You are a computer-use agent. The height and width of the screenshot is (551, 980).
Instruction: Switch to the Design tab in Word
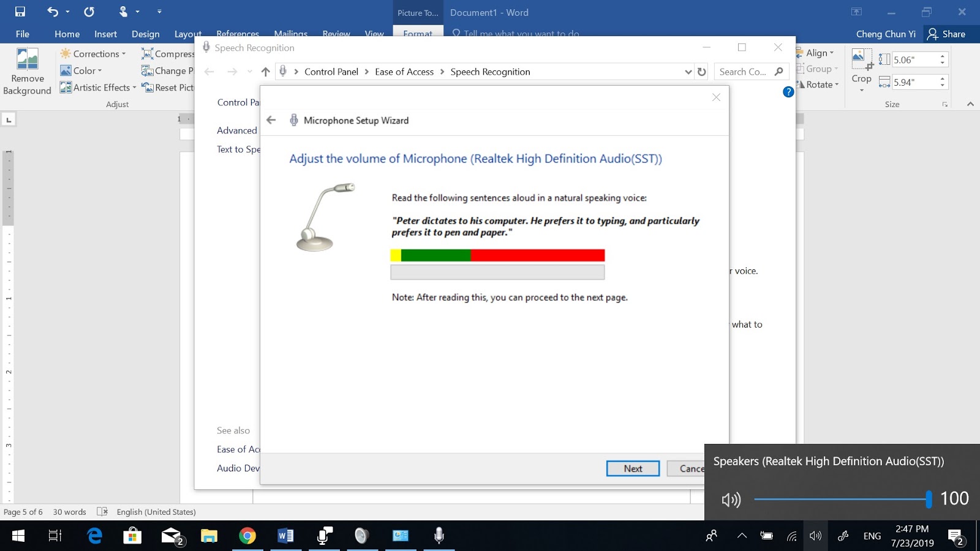coord(145,34)
